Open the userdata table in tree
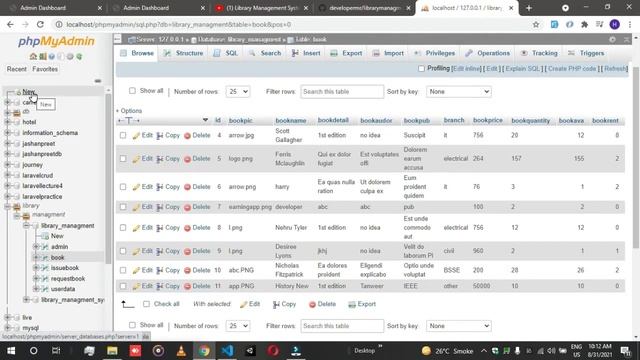The height and width of the screenshot is (360, 640). [63, 289]
